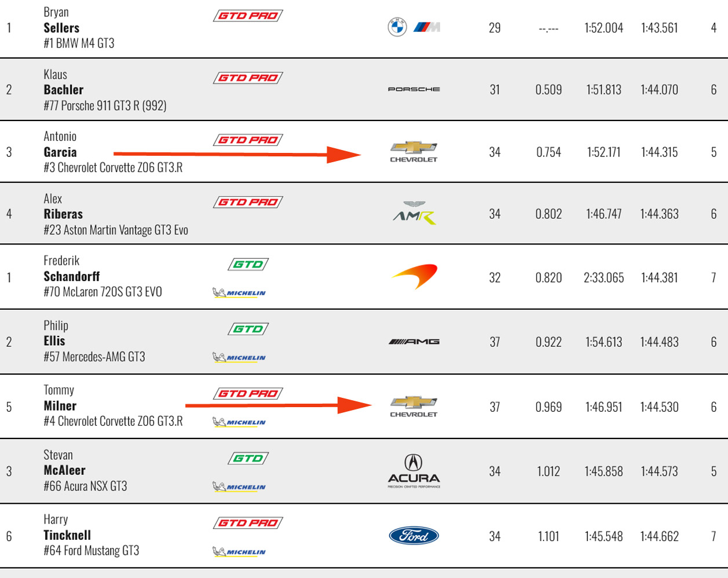Click Chevrolet logo in Antonio Garcia's row
Screen dimensions: 728x578
pos(414,152)
